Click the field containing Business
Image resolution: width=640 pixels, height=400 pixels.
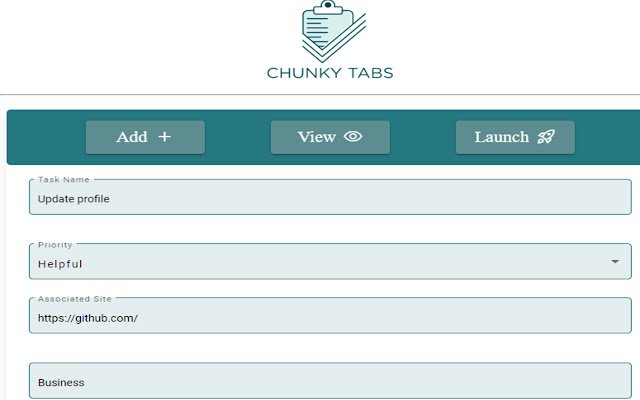[330, 380]
